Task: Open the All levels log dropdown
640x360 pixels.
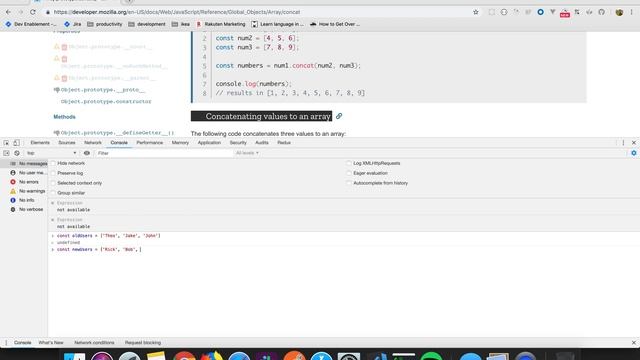Action: tap(247, 153)
